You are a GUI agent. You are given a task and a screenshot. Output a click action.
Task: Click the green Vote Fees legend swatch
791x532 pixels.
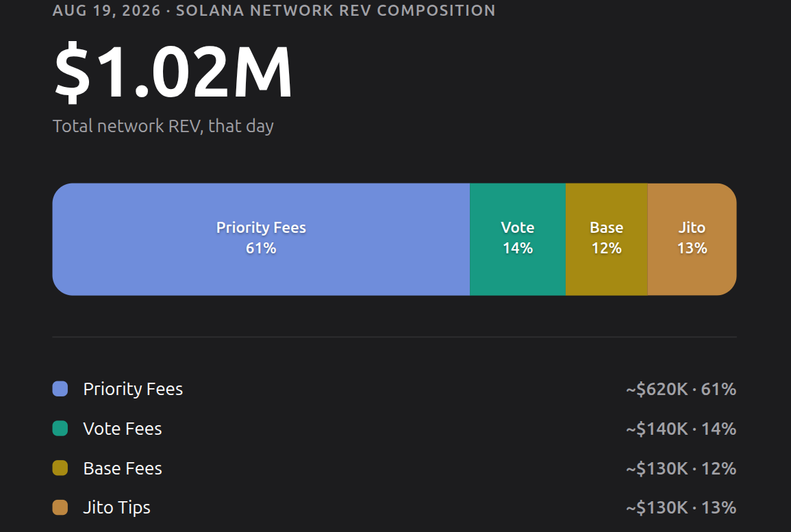pos(60,429)
